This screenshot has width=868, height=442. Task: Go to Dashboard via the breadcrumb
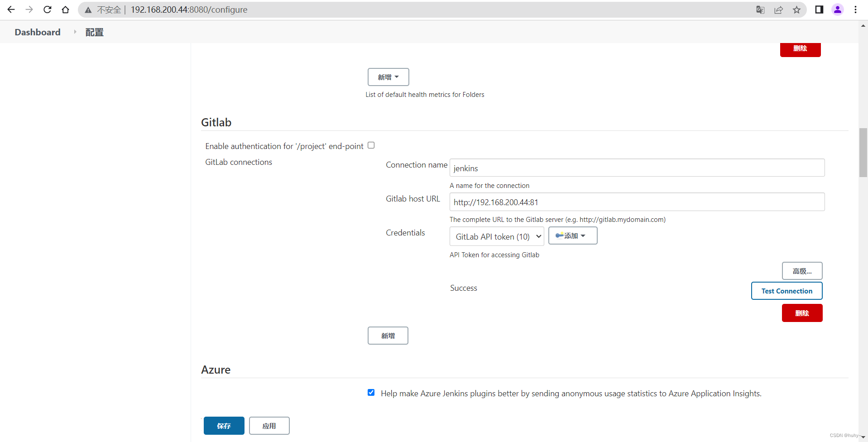pyautogui.click(x=37, y=32)
